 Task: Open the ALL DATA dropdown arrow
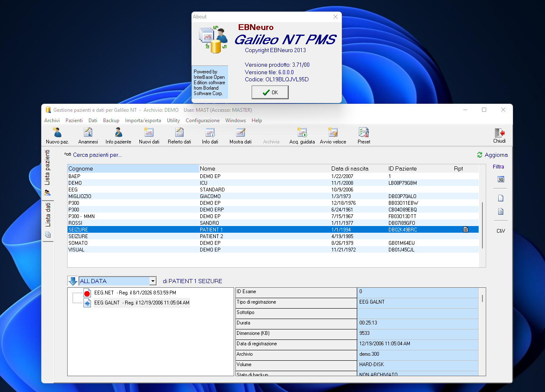click(153, 281)
